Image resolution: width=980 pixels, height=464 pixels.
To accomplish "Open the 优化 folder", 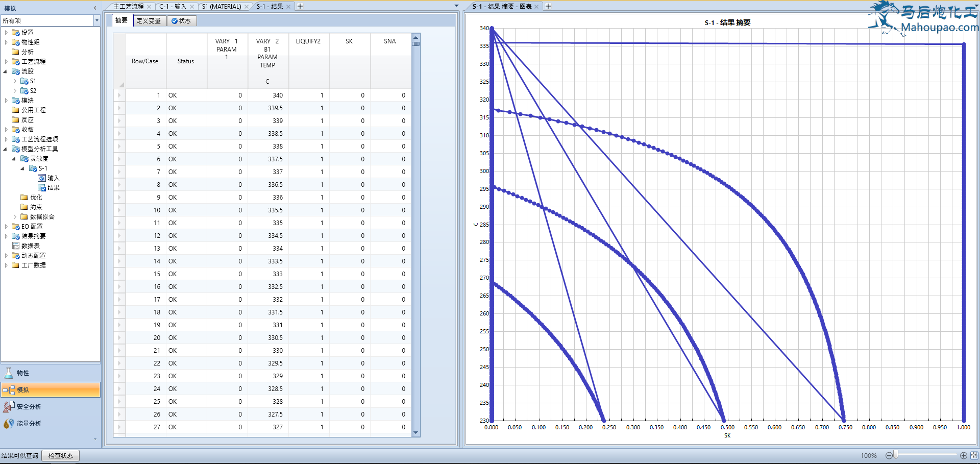I will click(36, 197).
